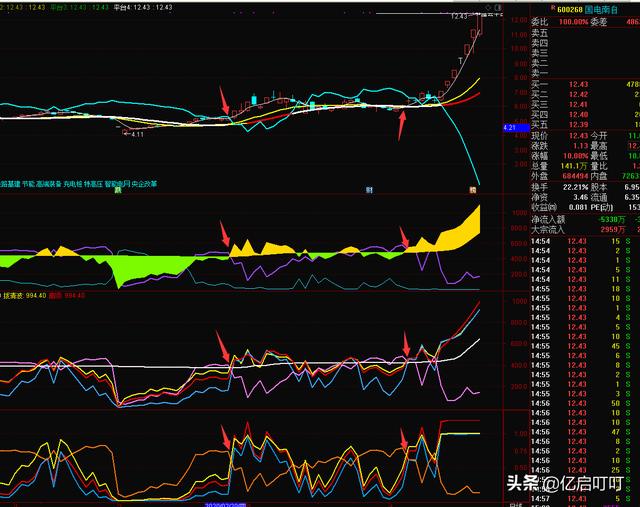640x507 pixels.
Task: Select the 14:56 trade row with volume 47
Action: pos(585,432)
